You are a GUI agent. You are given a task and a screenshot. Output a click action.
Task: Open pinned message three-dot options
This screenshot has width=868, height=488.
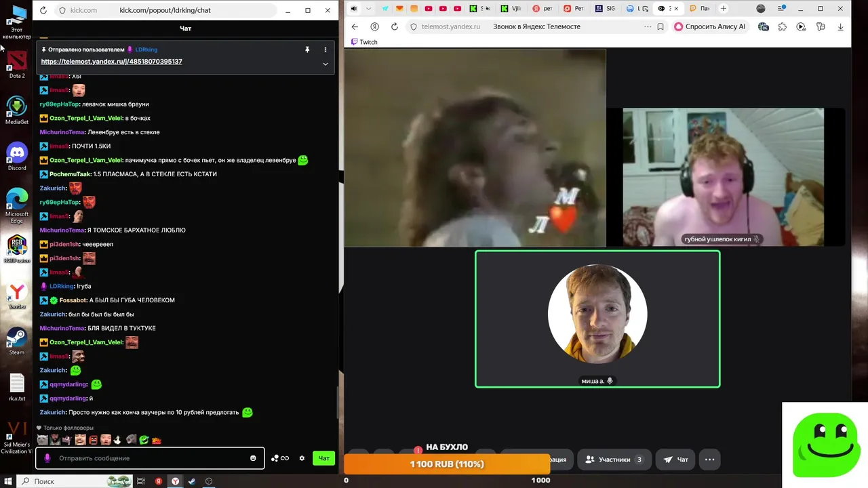[x=325, y=49]
